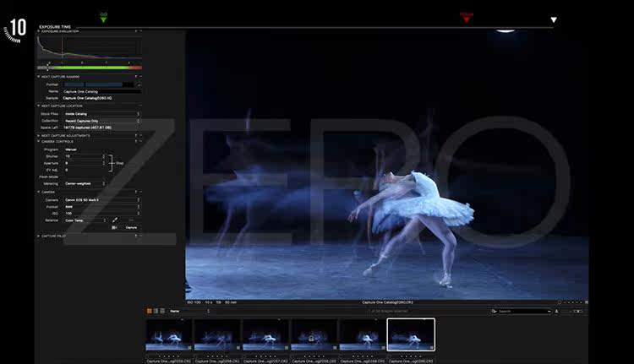Screen dimensions: 634x364
Task: Click the large ballerina preview image
Action: 387,165
